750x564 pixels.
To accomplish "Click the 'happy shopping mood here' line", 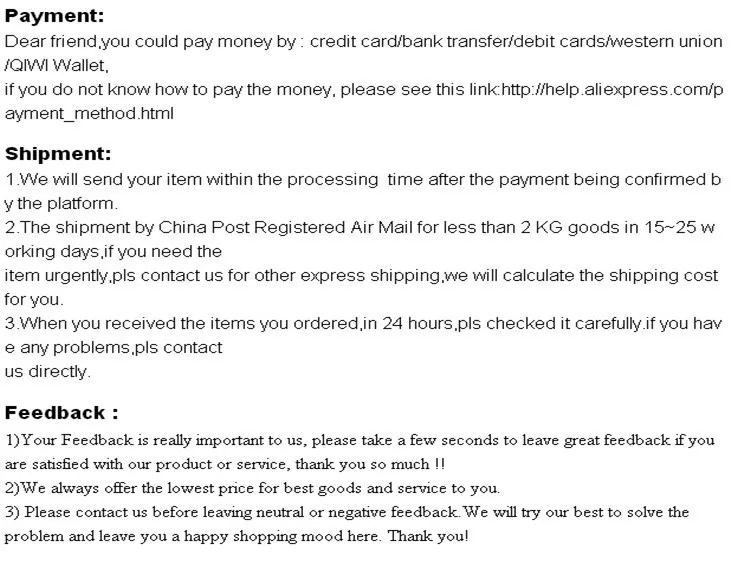I will click(x=236, y=536).
